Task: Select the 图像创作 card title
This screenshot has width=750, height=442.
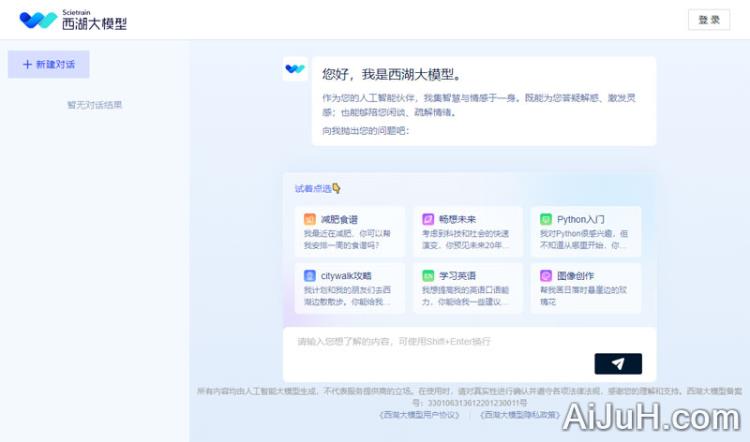Action: tap(575, 276)
